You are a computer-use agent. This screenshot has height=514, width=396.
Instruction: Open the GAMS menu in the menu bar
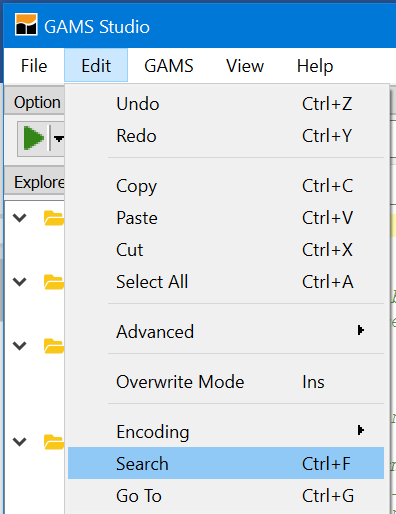(x=169, y=66)
